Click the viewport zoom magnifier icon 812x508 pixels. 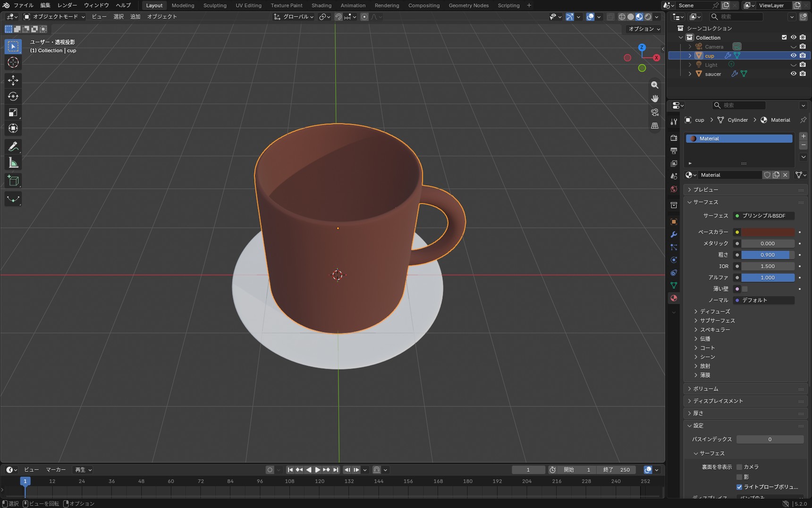pos(655,85)
